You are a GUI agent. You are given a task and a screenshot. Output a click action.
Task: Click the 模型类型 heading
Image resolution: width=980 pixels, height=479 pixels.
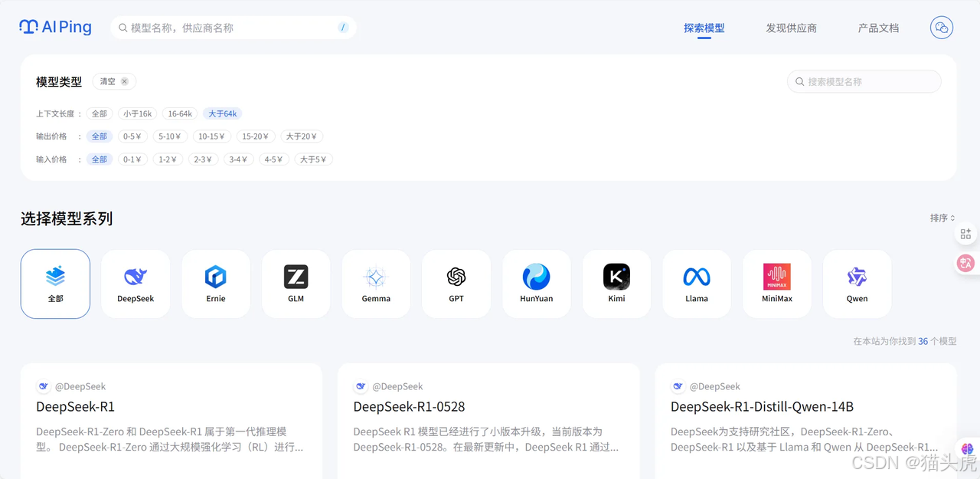59,82
